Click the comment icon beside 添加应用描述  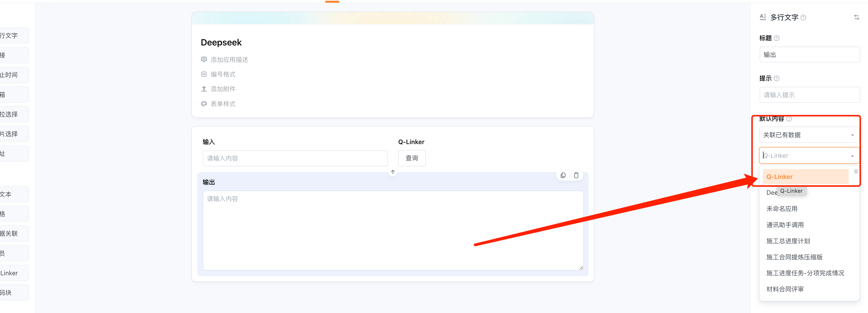(204, 59)
